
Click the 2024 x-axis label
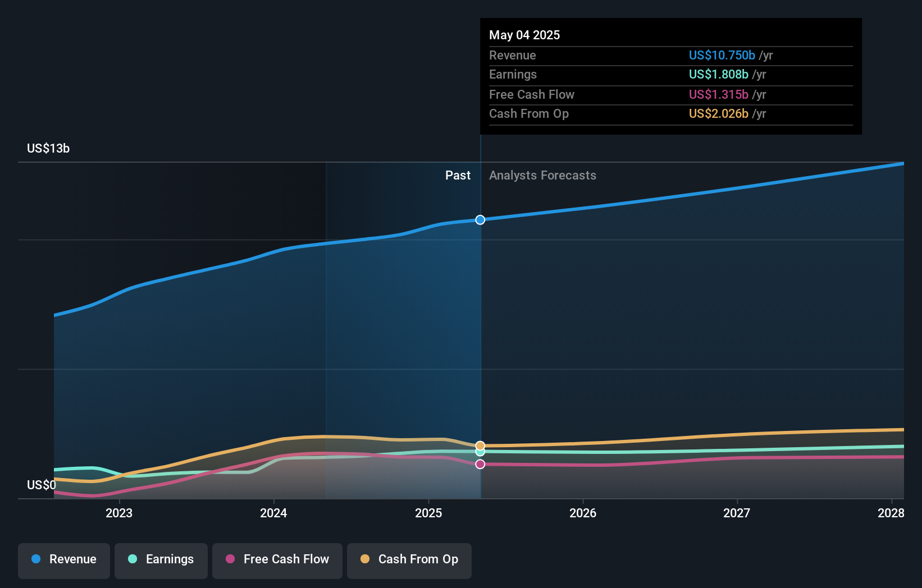click(273, 513)
